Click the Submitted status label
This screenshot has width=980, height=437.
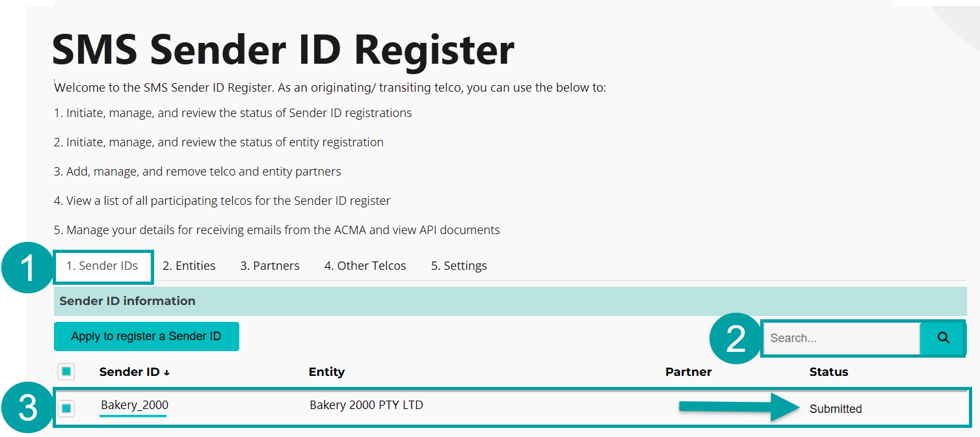pyautogui.click(x=835, y=409)
